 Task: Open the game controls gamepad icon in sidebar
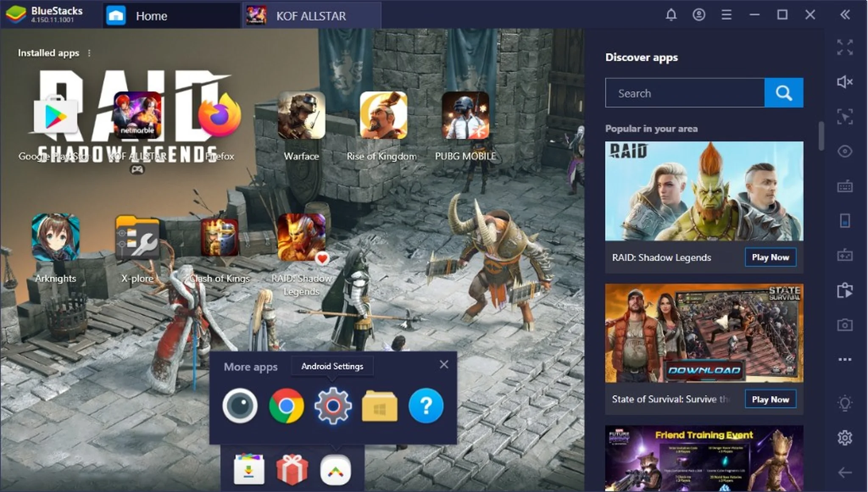pos(845,255)
